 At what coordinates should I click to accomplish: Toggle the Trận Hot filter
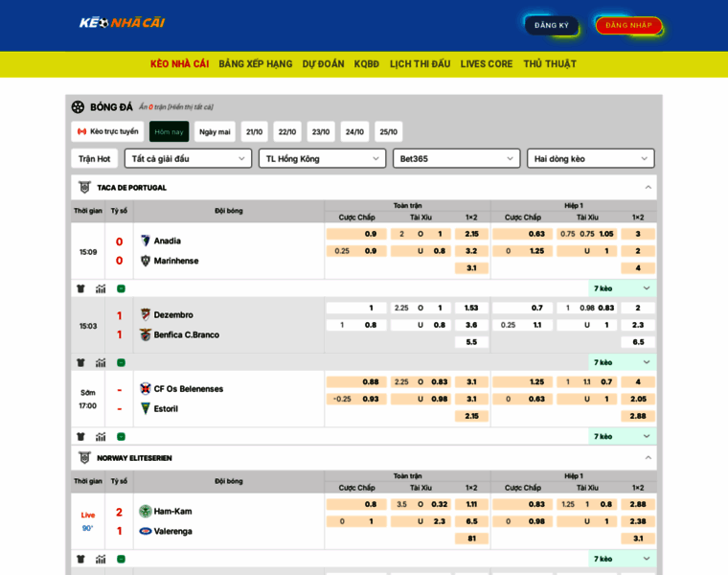point(94,158)
